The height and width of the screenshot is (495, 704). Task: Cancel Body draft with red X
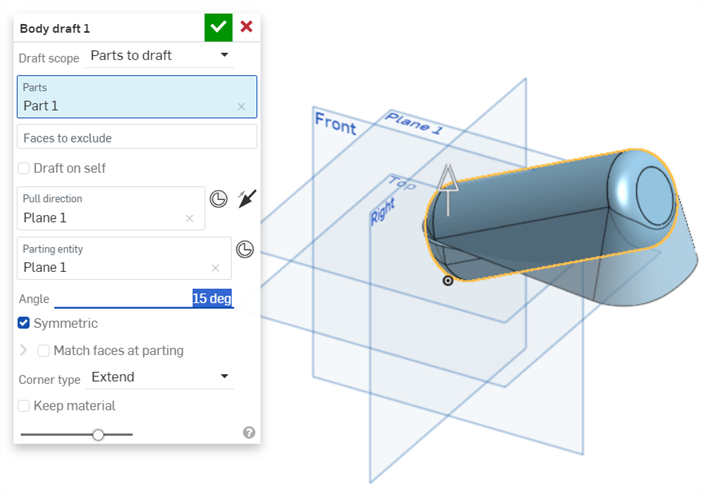246,27
